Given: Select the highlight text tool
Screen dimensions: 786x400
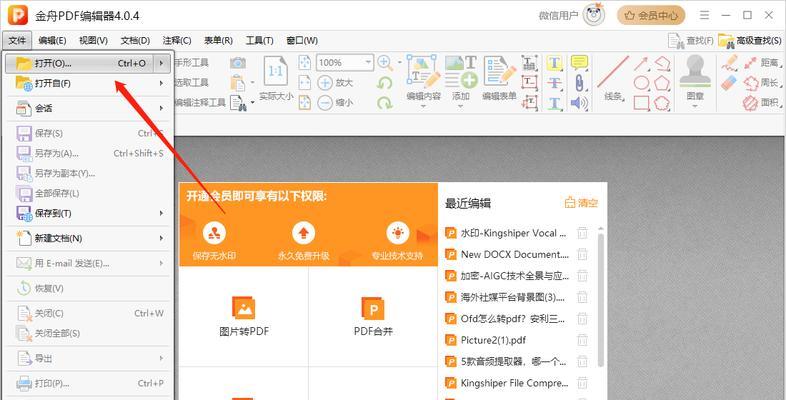Looking at the screenshot, I should [554, 63].
